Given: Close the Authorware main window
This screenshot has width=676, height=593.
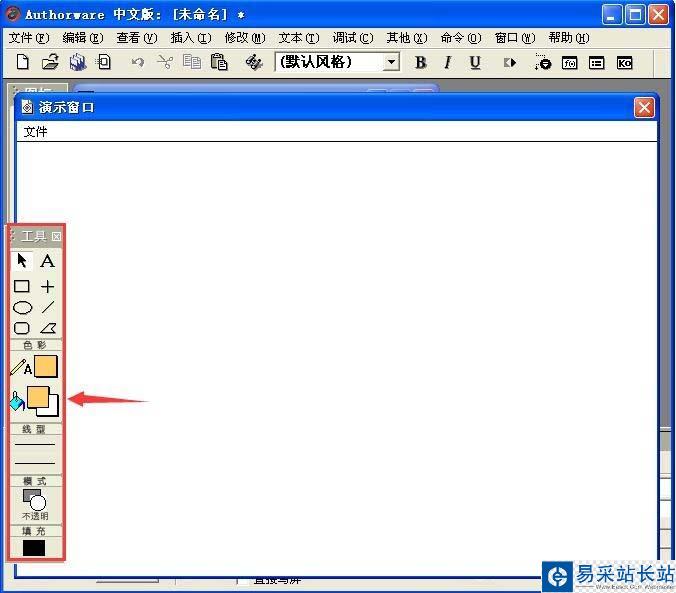Looking at the screenshot, I should click(x=658, y=15).
